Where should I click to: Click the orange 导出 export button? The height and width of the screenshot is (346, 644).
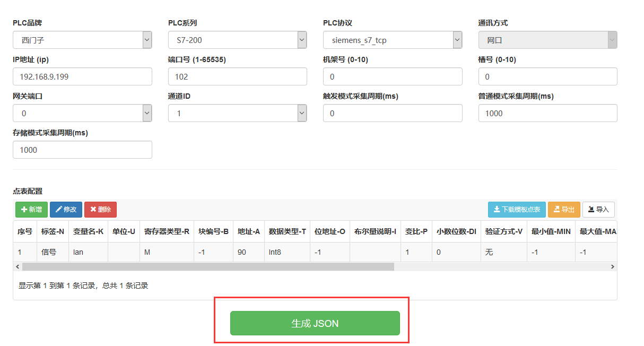(564, 210)
